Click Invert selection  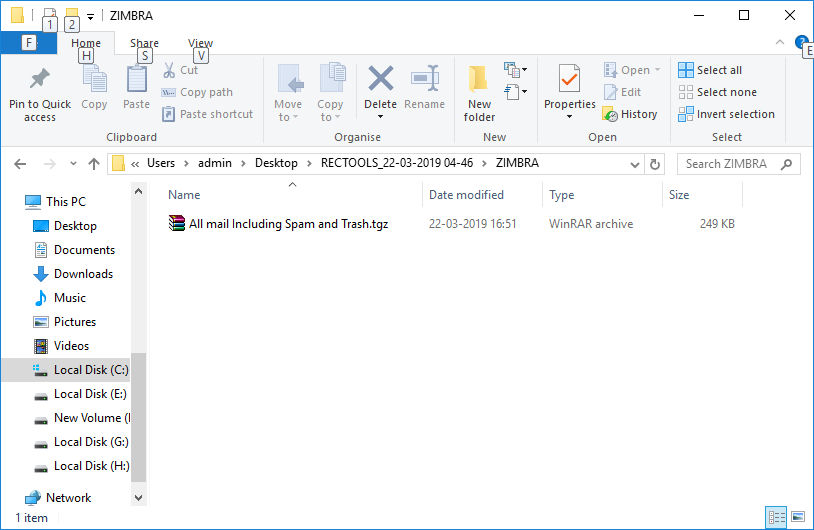(726, 114)
